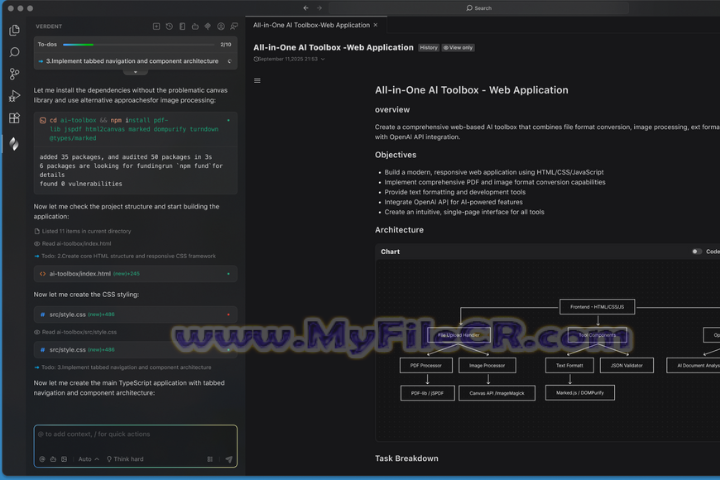Click Read ai-toolbox/src/style.css entry

pyautogui.click(x=75, y=332)
